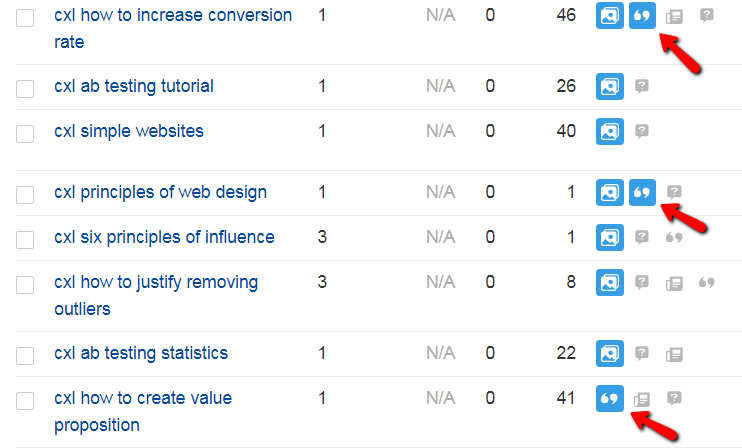The height and width of the screenshot is (448, 742).
Task: Click gray question icon in 'ab testing tutorial' row
Action: coord(642,86)
